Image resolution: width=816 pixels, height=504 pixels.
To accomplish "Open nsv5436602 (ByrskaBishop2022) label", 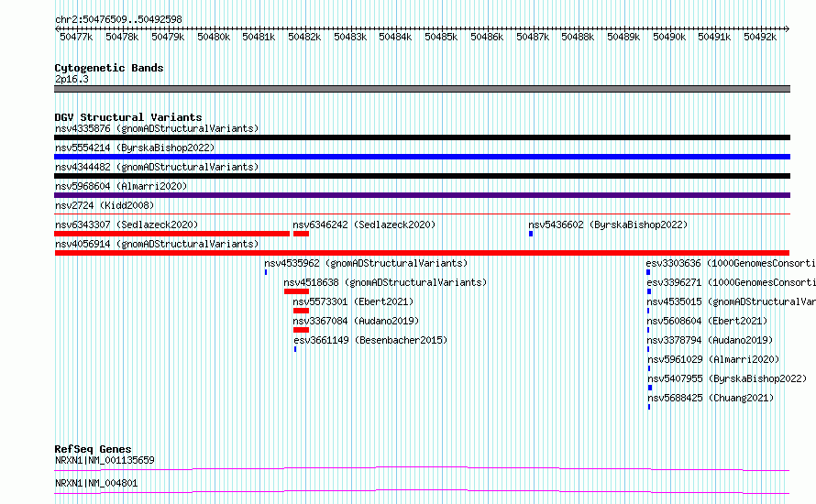I will coord(608,225).
